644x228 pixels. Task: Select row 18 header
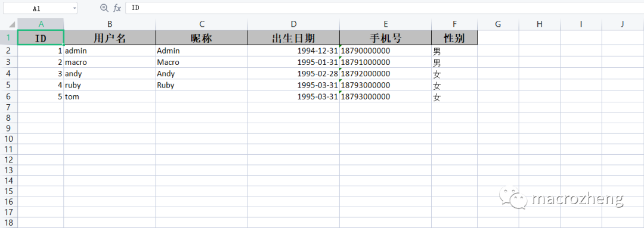8,223
